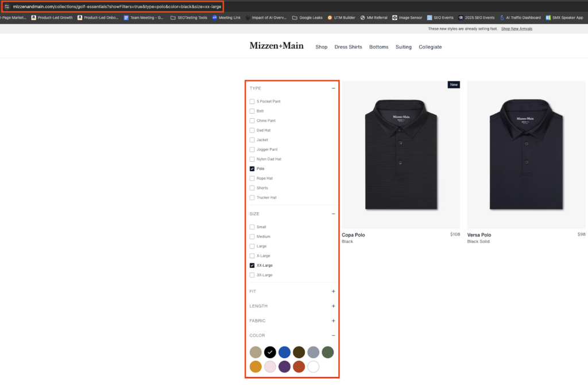Viewport: 588px width, 385px height.
Task: Open the SMX Speaker App bookmark
Action: pyautogui.click(x=564, y=18)
